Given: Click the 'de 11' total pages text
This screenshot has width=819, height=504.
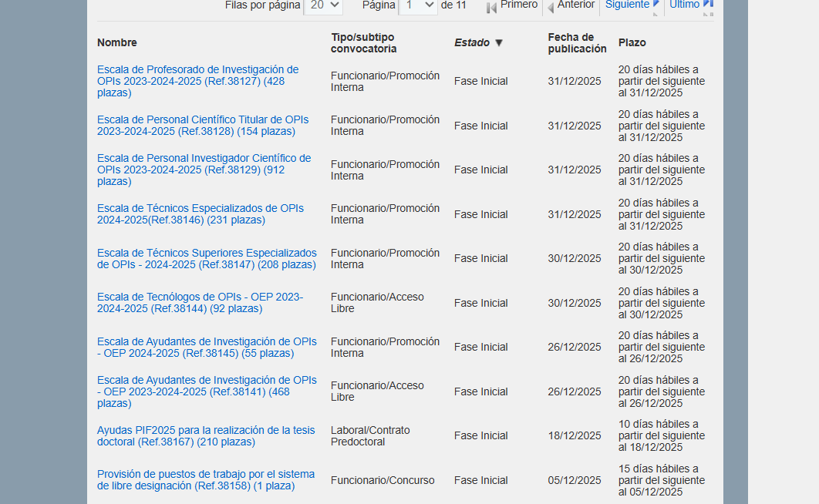Looking at the screenshot, I should tap(453, 5).
